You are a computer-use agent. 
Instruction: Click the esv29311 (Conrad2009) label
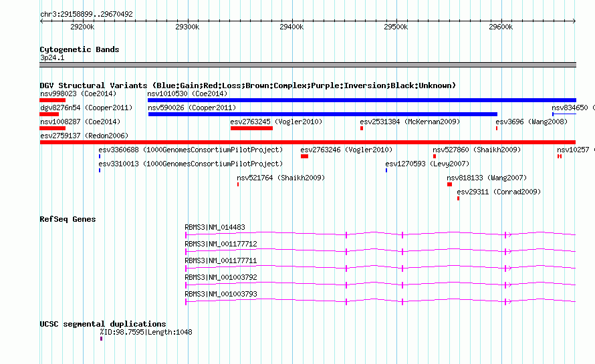tap(499, 192)
